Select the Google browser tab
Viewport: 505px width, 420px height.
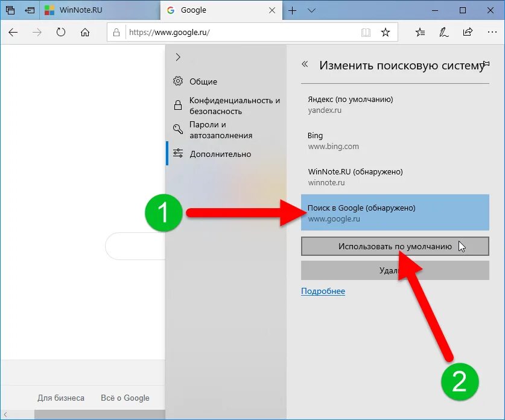(x=221, y=10)
